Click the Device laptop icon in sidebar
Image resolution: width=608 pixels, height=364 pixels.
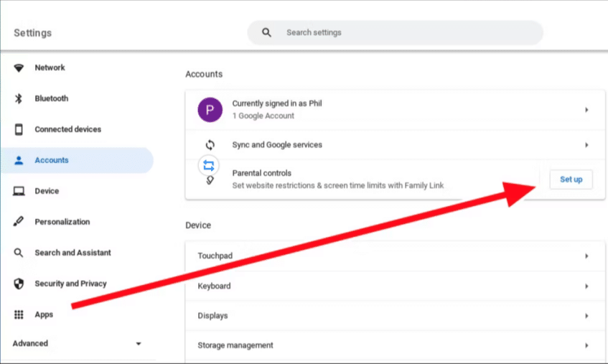pos(19,192)
